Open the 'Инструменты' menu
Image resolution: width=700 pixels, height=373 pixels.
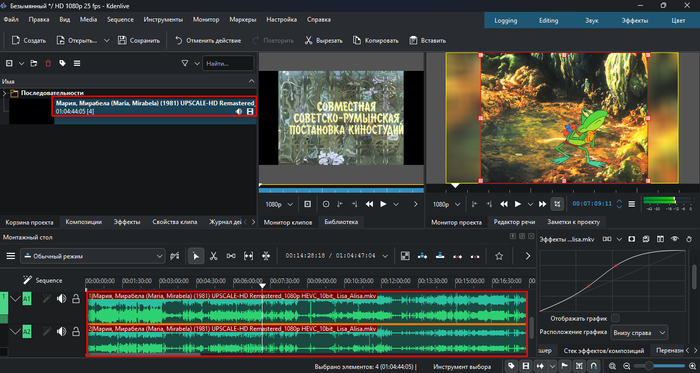coord(163,20)
